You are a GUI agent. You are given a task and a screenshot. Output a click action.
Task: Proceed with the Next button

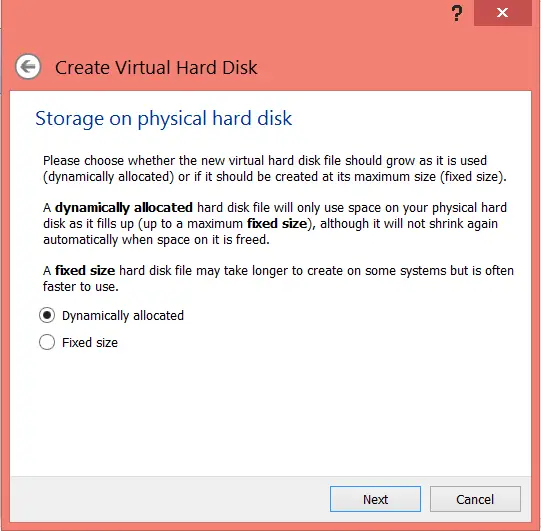pyautogui.click(x=375, y=499)
